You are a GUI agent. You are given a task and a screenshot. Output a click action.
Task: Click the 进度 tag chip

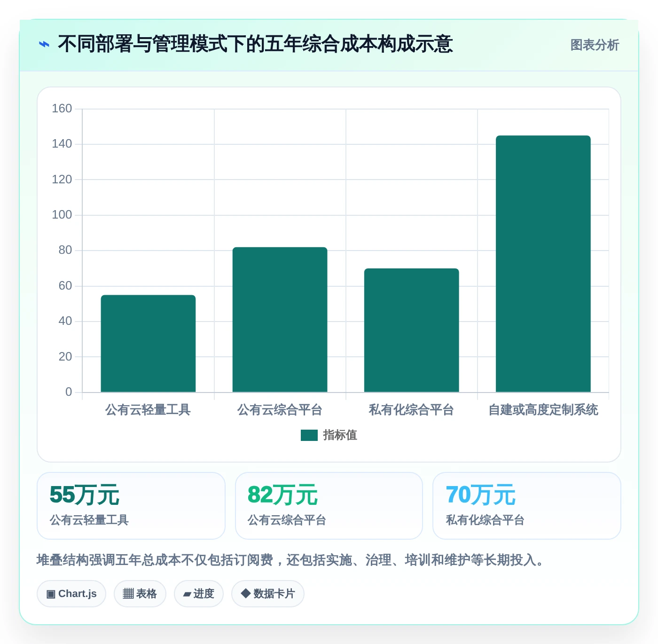pyautogui.click(x=199, y=594)
